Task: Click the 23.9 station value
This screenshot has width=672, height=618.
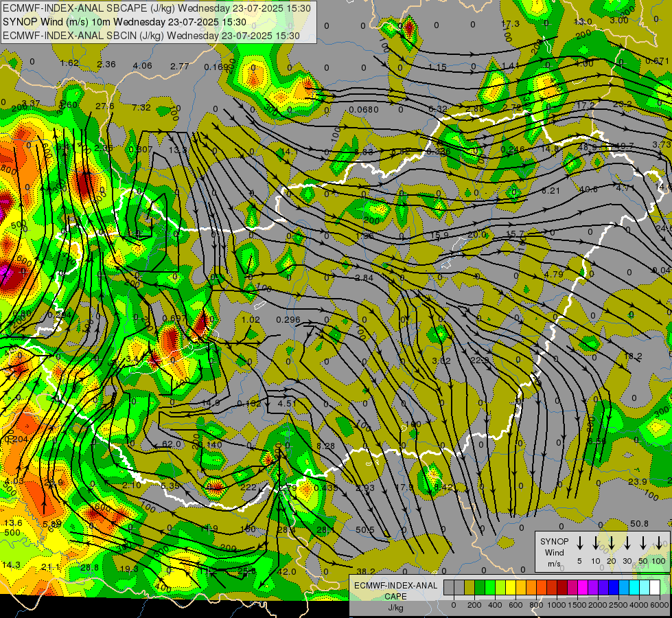Action: coord(638,481)
